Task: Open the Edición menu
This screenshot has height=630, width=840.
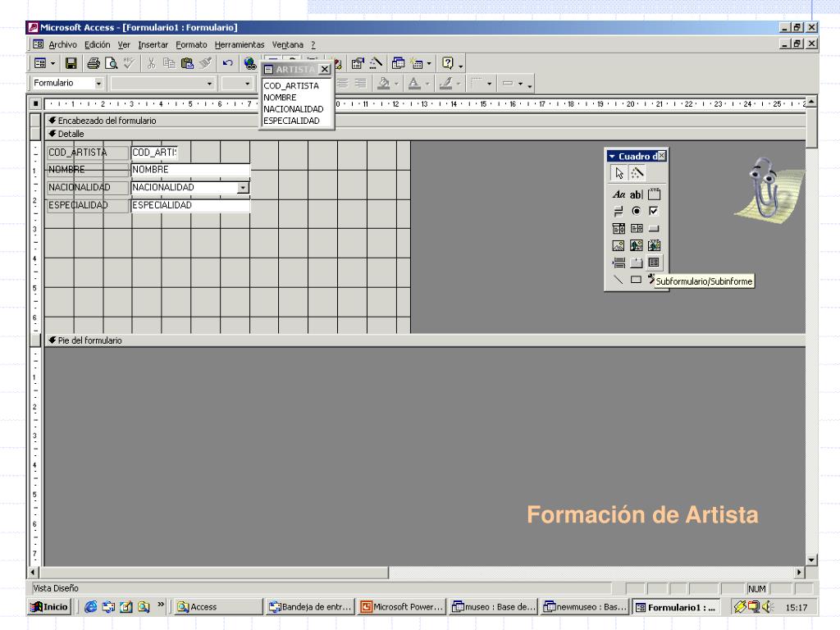Action: point(97,44)
